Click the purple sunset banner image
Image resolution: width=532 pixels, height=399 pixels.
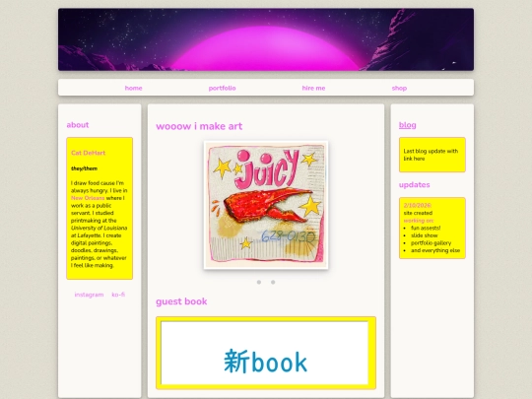[x=266, y=39]
